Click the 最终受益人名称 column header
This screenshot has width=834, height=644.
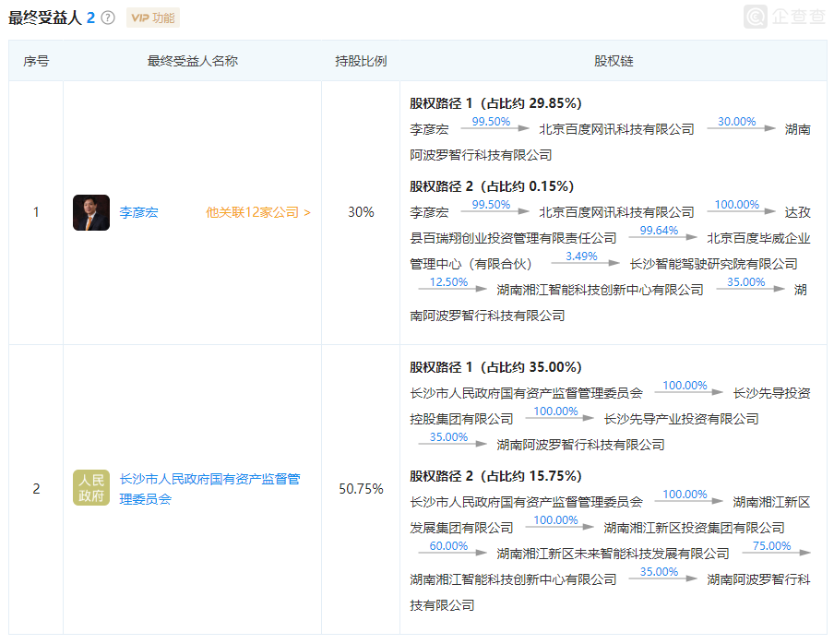pos(193,61)
